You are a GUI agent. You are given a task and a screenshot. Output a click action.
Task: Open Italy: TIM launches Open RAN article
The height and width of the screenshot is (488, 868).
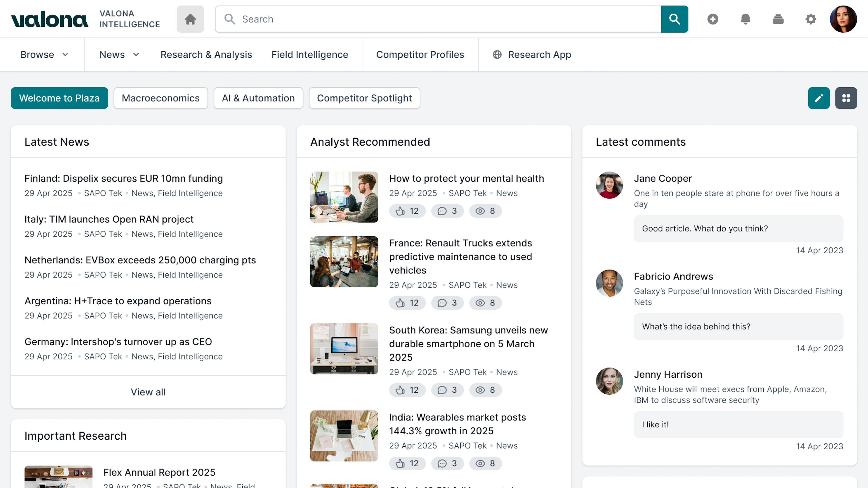109,219
